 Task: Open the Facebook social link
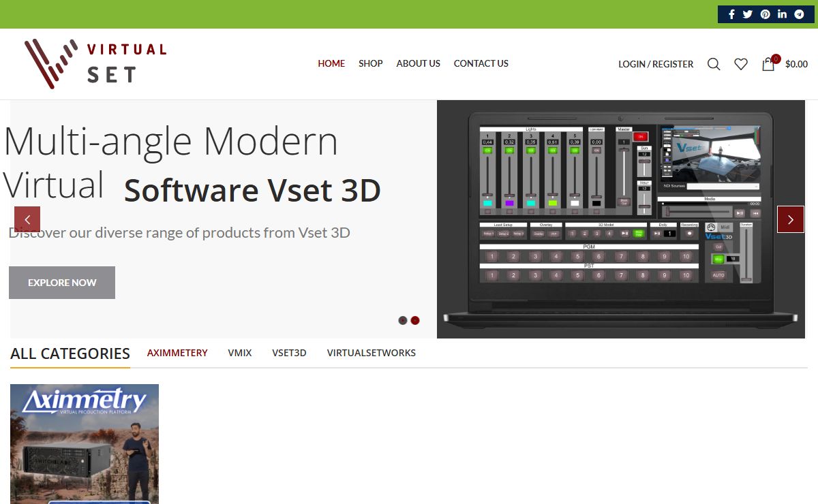click(x=731, y=14)
